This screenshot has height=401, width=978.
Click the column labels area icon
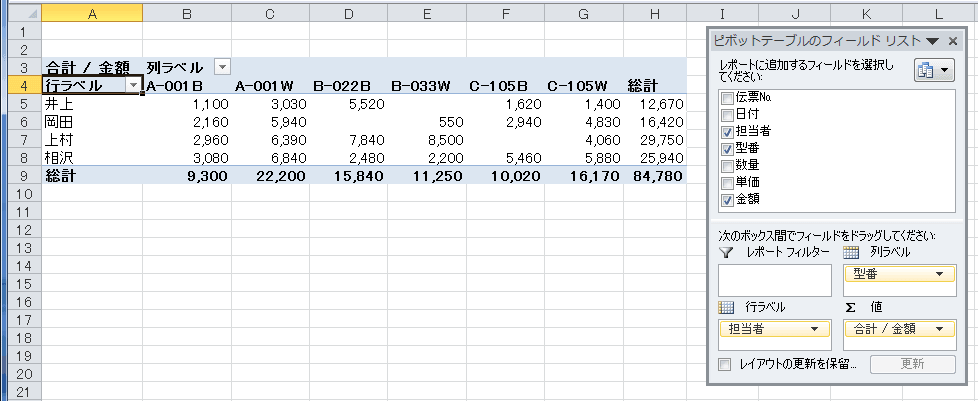pos(852,252)
